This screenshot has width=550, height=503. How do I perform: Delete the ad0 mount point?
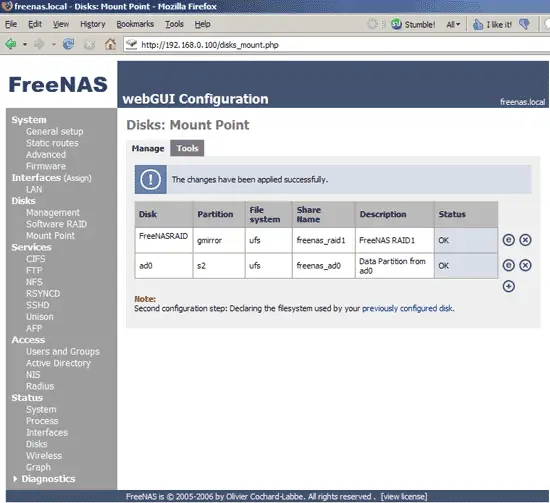tap(525, 265)
